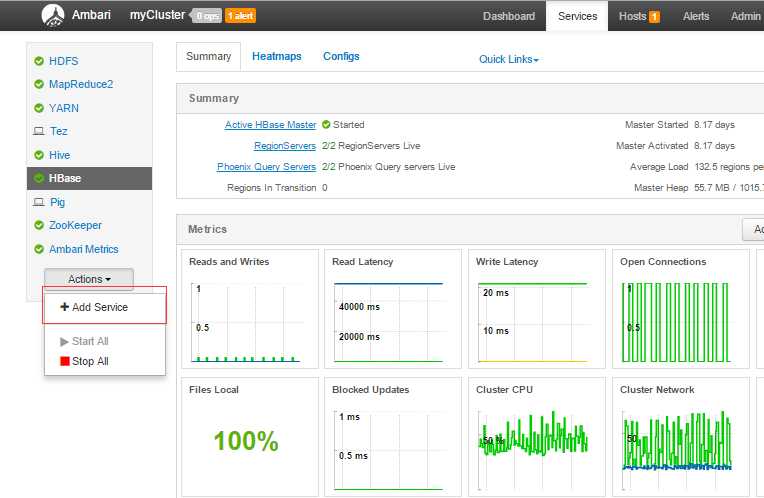
Task: Click the green Started checkmark icon
Action: click(x=326, y=125)
